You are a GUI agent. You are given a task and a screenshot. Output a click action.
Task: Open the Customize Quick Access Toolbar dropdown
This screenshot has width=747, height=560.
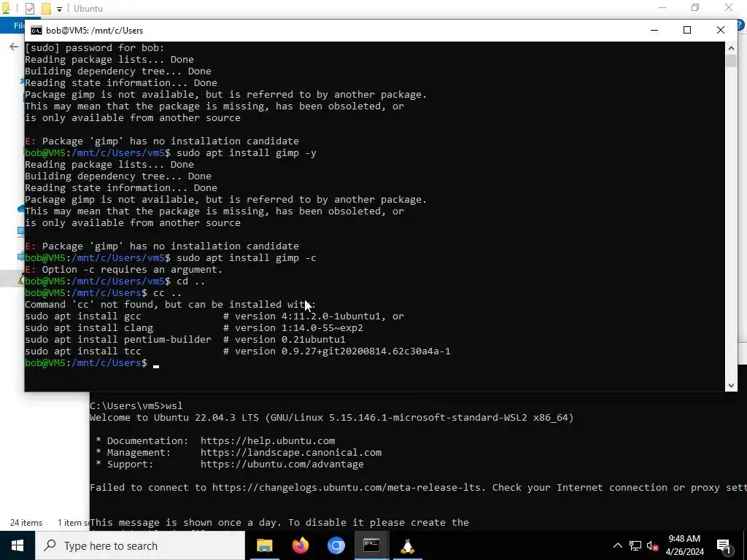pyautogui.click(x=59, y=9)
